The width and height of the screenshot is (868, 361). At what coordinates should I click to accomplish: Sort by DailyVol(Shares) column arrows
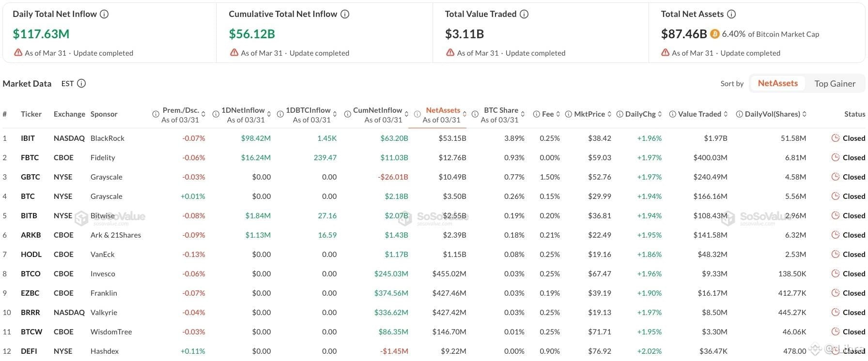(x=805, y=114)
